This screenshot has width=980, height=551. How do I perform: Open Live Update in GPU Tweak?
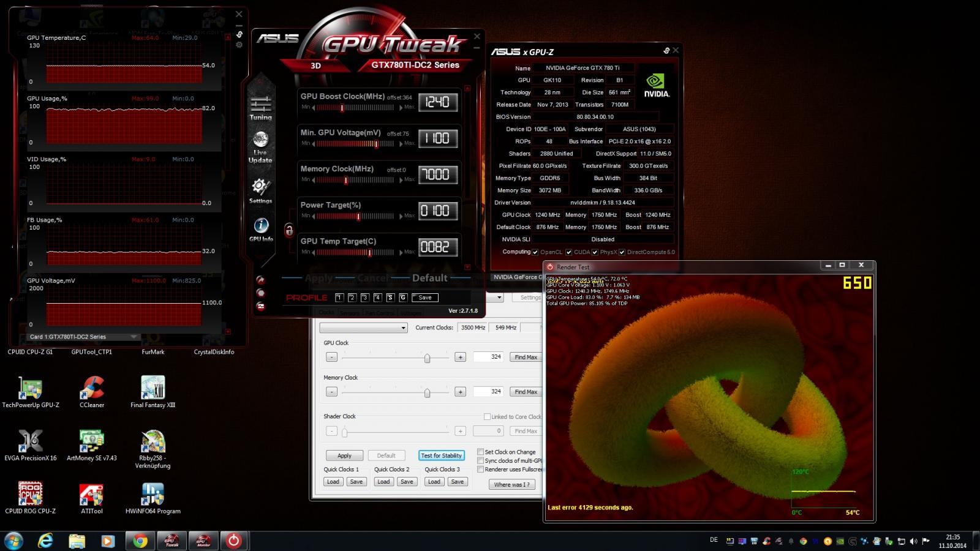point(260,148)
